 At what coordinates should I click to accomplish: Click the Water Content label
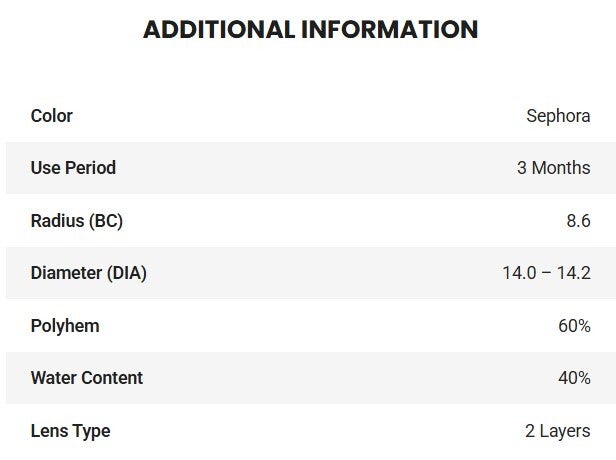click(87, 378)
